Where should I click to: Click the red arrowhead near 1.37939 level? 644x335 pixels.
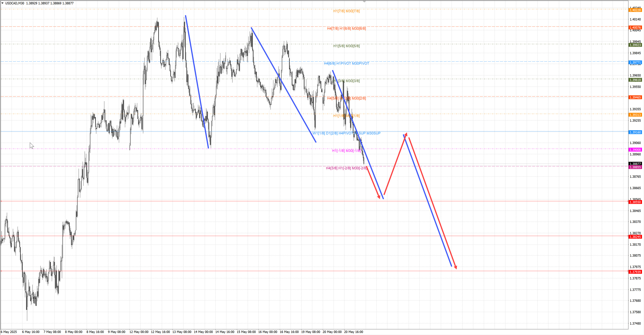[x=456, y=268]
